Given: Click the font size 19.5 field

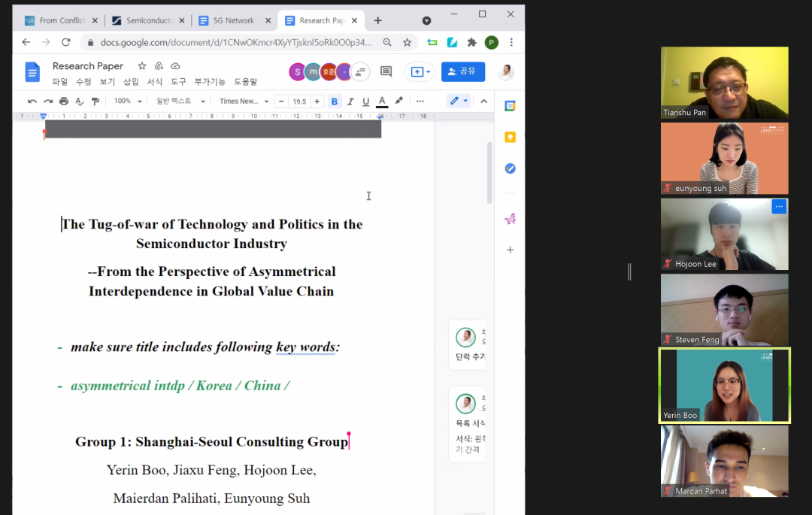Looking at the screenshot, I should click(x=299, y=101).
